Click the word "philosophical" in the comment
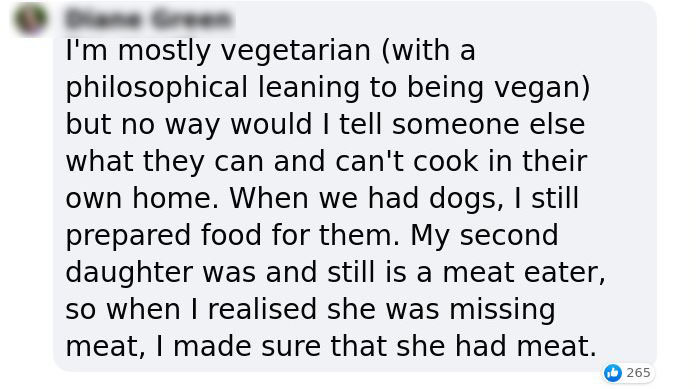 [156, 87]
